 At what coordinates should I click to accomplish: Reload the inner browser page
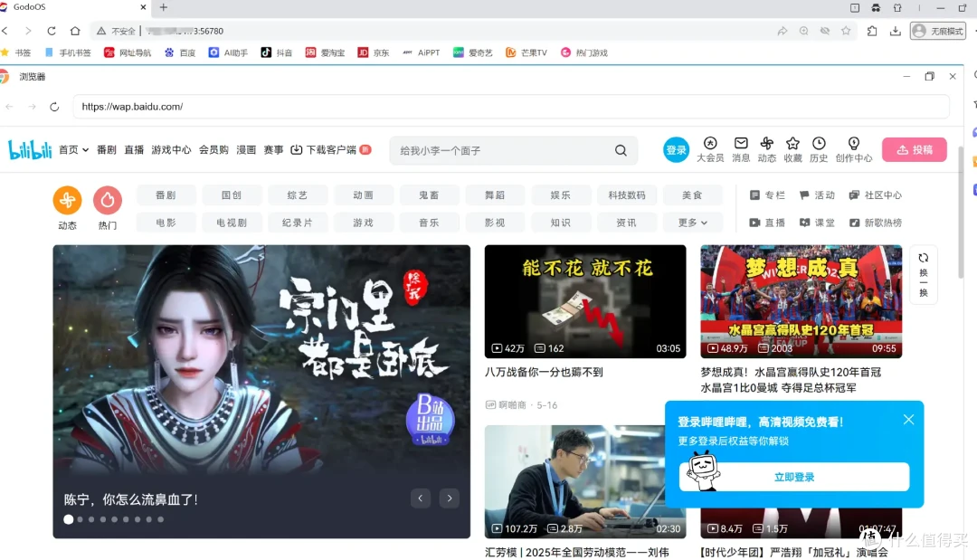(x=54, y=107)
